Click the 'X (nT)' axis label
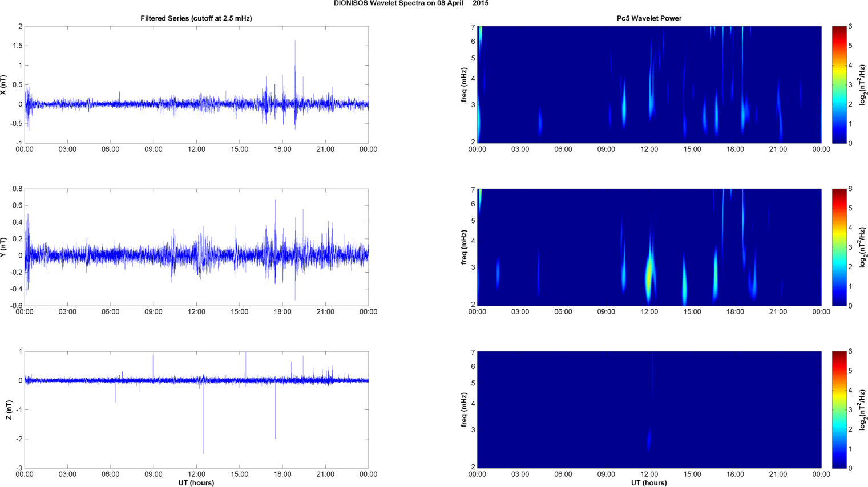 point(4,84)
